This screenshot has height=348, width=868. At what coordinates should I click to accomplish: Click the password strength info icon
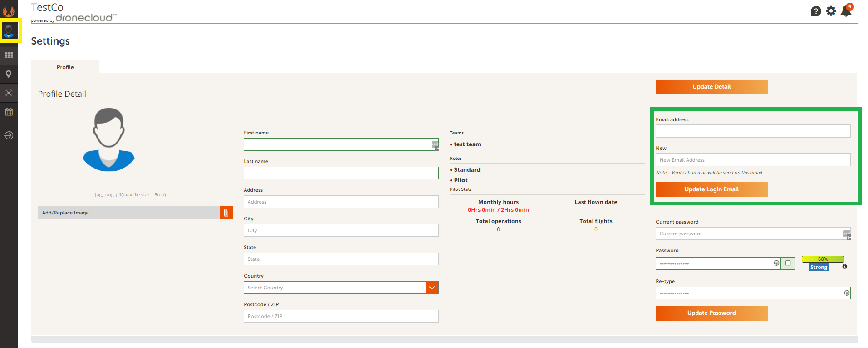click(844, 267)
